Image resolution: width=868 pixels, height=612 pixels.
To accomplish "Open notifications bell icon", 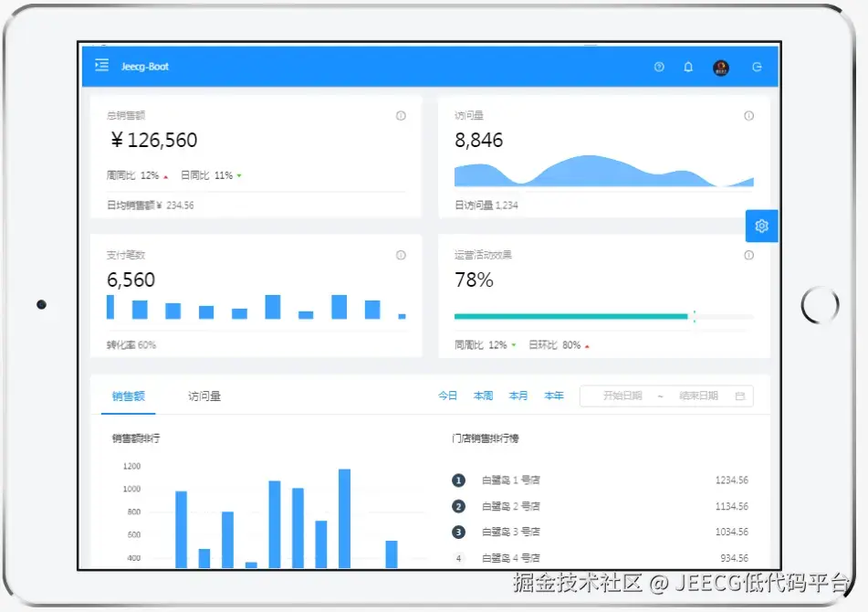I will click(688, 67).
